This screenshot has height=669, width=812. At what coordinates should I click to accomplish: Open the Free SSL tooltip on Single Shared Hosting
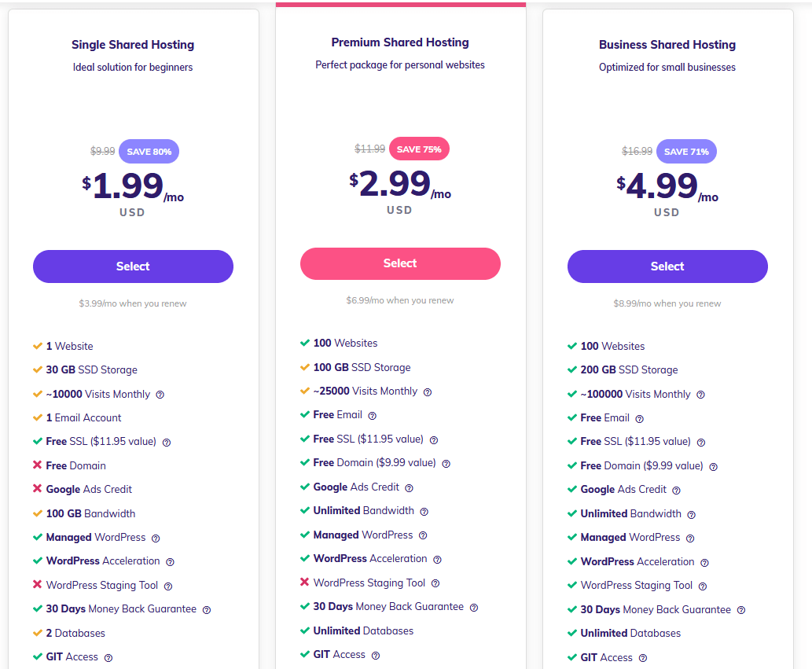(166, 443)
